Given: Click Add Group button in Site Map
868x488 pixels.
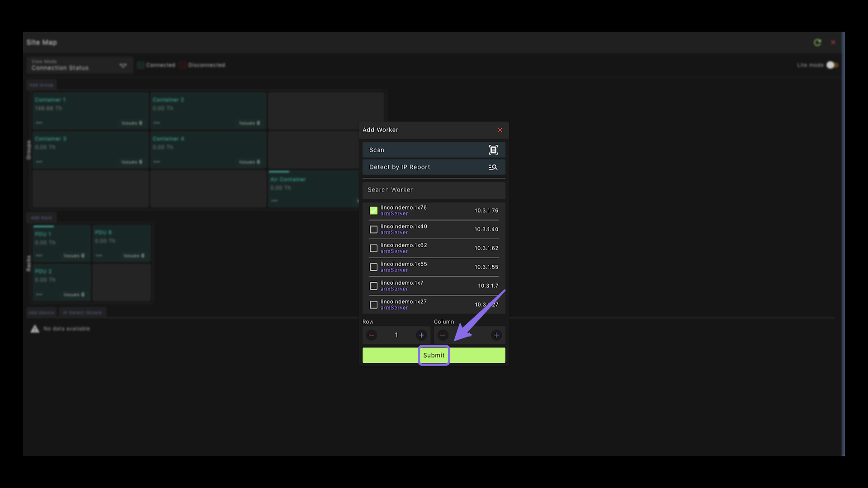Looking at the screenshot, I should tap(41, 85).
